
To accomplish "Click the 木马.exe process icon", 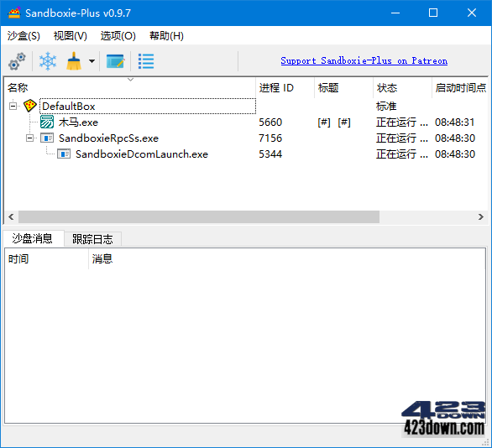I will 47,122.
